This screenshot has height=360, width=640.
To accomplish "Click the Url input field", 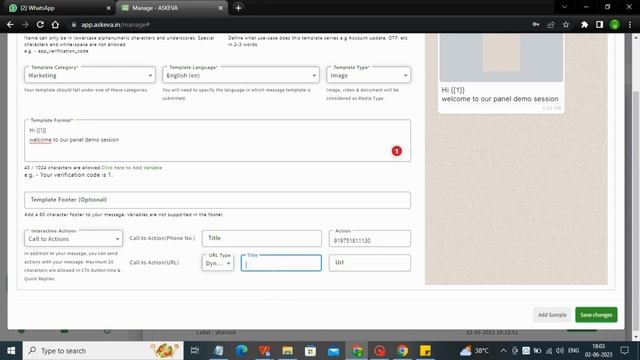I will point(370,263).
